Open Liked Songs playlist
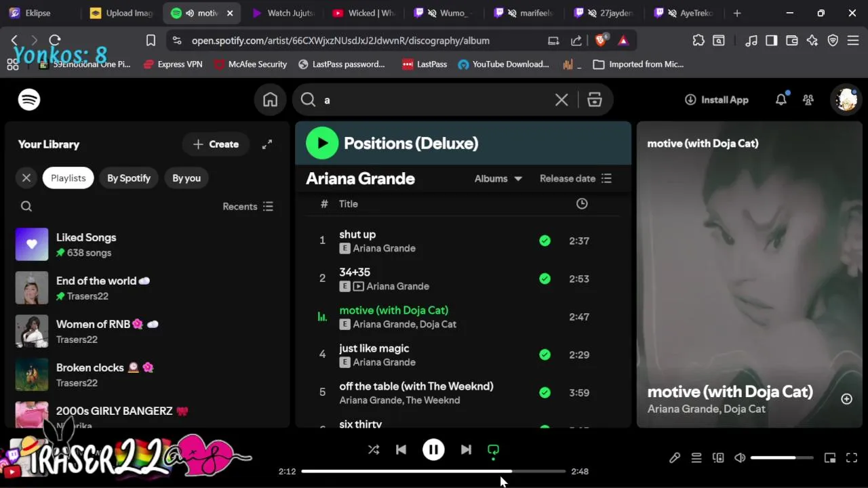The image size is (868, 488). coord(147,245)
